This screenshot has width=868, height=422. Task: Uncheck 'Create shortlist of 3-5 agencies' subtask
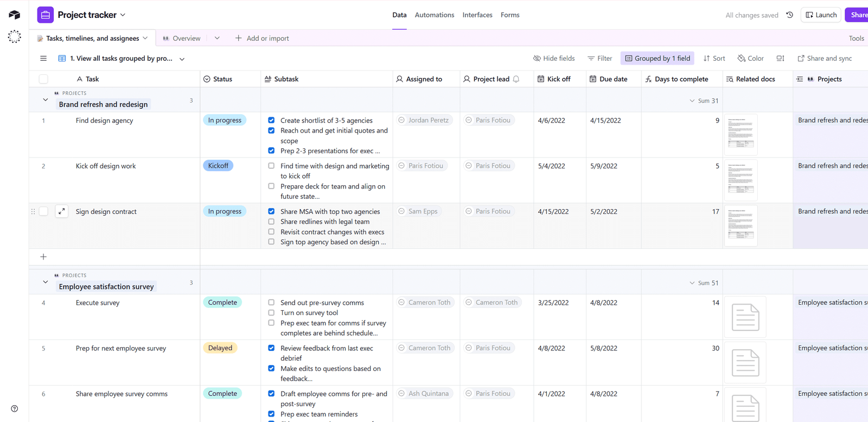coord(271,121)
